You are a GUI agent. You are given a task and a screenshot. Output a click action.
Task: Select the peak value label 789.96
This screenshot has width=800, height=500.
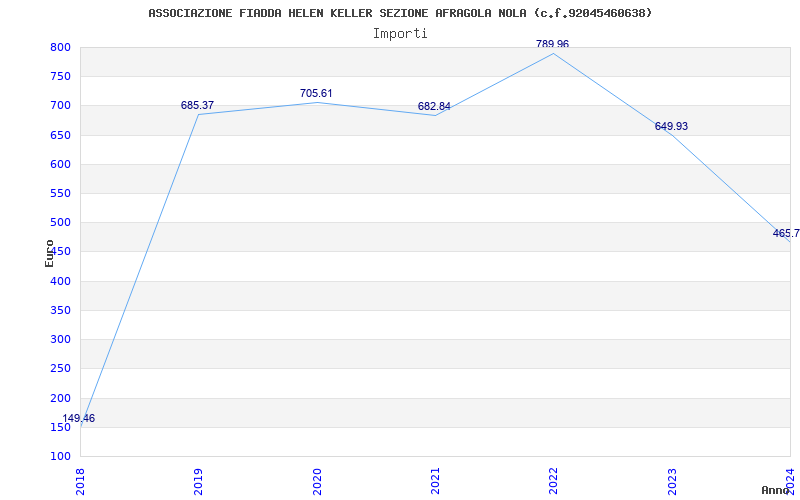click(553, 44)
